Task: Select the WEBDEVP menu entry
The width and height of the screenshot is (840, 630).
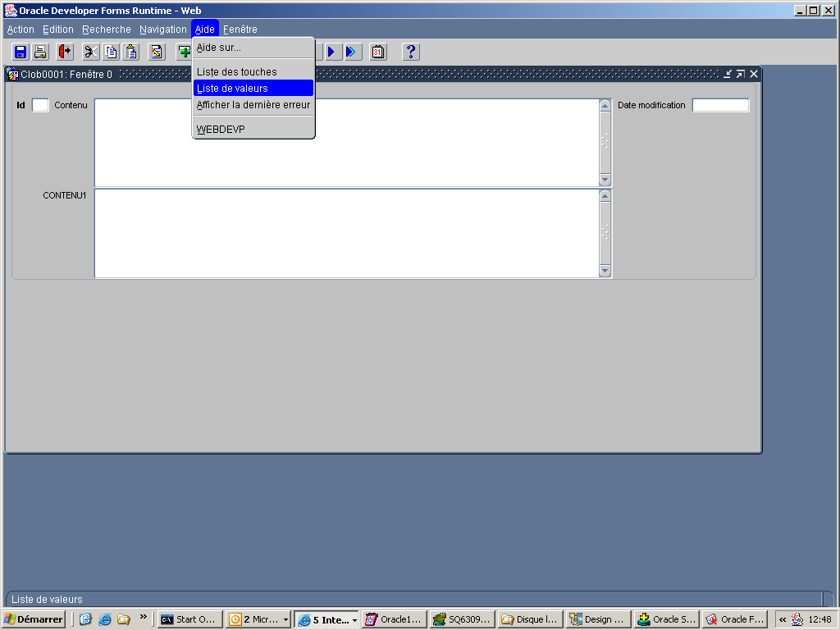Action: pos(253,129)
